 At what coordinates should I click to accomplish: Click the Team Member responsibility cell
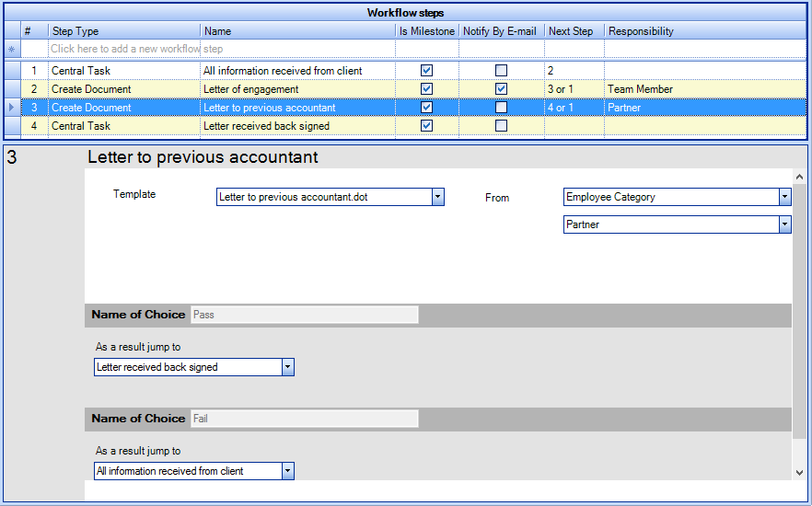coord(705,89)
